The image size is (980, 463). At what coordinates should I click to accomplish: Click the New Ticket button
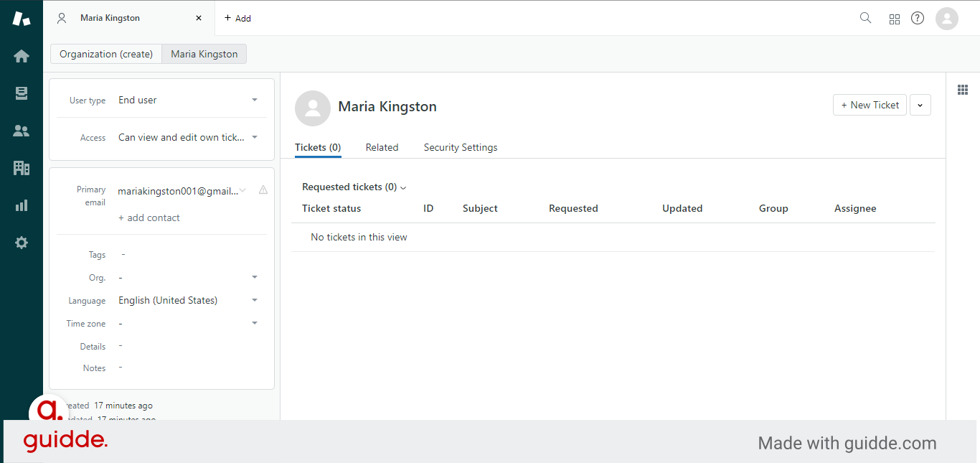click(x=870, y=104)
